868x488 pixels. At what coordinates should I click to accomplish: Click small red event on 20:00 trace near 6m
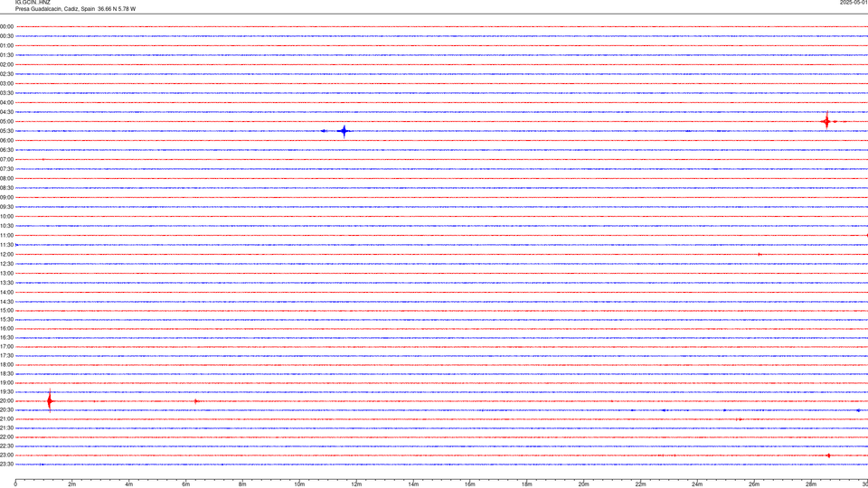tap(196, 401)
